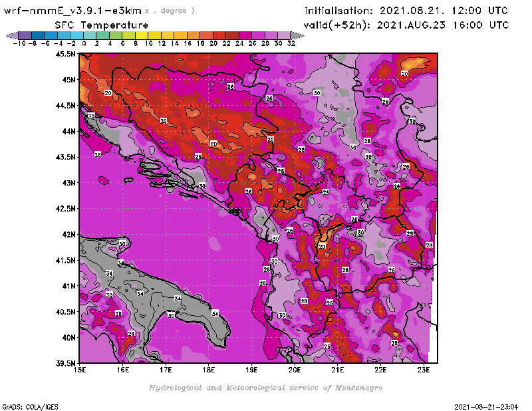Viewport: 532px width, 411px height.
Task: Click the legend swatch between 8 and 10
Action: (142, 35)
